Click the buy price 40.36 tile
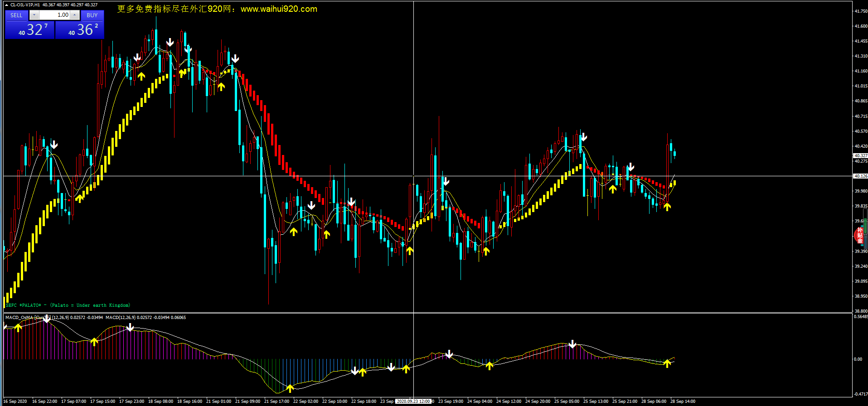 pos(80,30)
